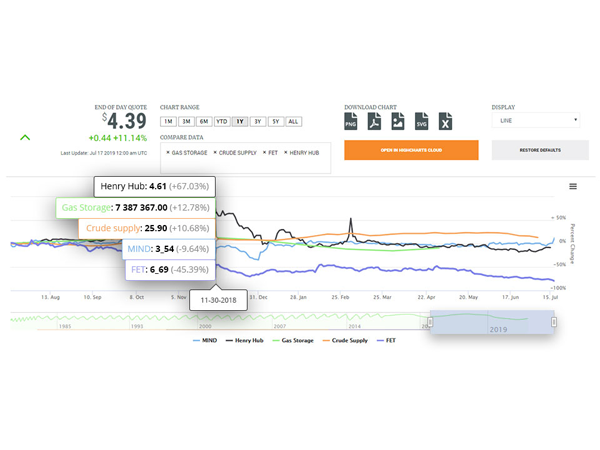Screen dimensions: 600x450
Task: Click the $4.39 end of day quote
Action: (x=124, y=121)
